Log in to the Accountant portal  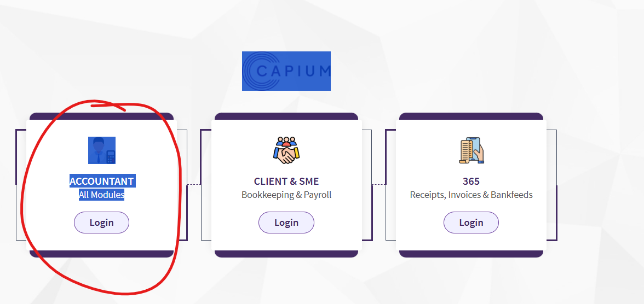101,223
